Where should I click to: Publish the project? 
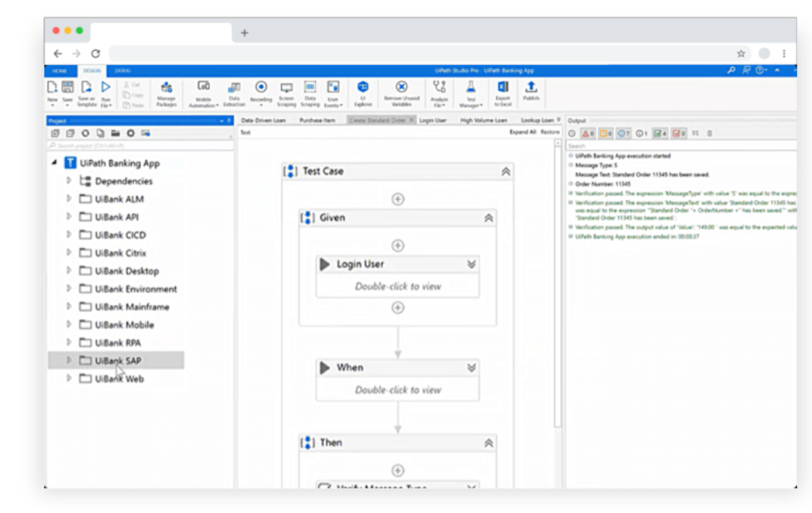[530, 90]
